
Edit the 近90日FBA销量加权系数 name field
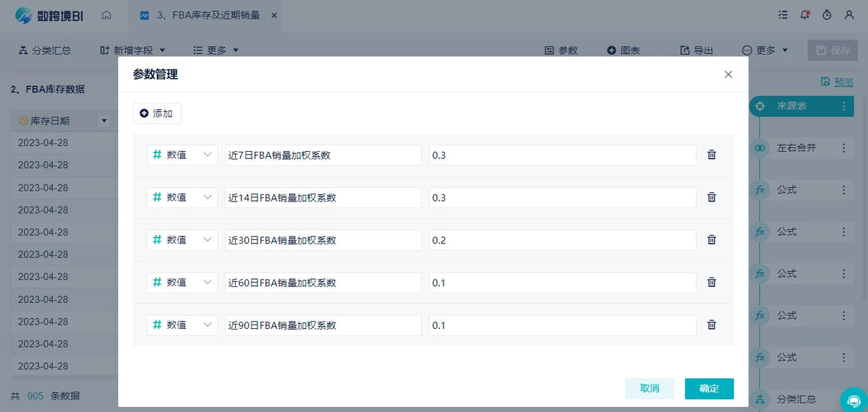pos(323,325)
